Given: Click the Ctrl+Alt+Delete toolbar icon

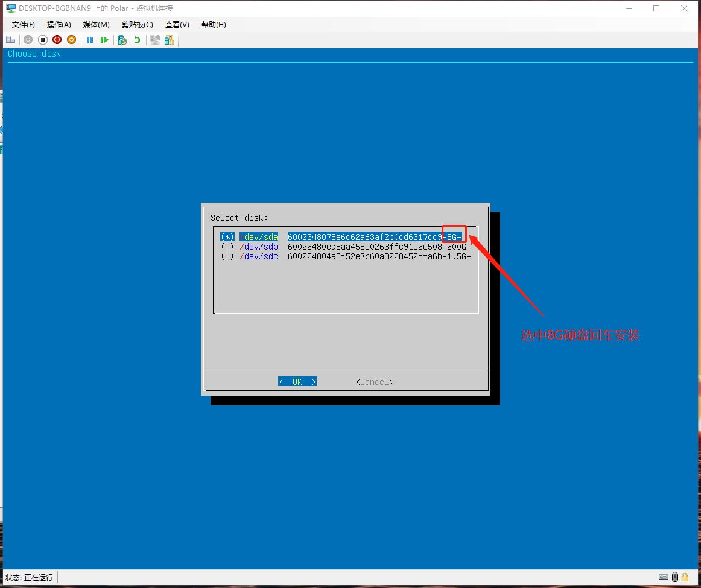Looking at the screenshot, I should click(x=11, y=40).
